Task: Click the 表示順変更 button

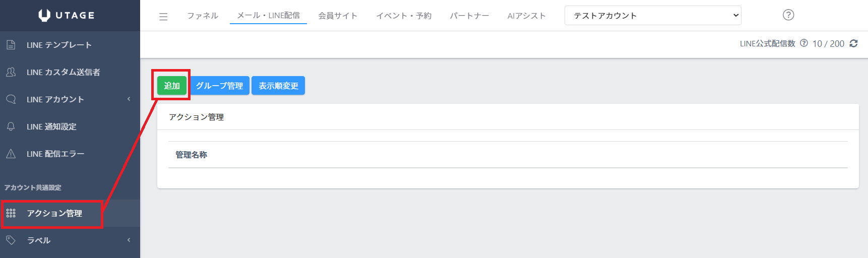Action: (278, 86)
